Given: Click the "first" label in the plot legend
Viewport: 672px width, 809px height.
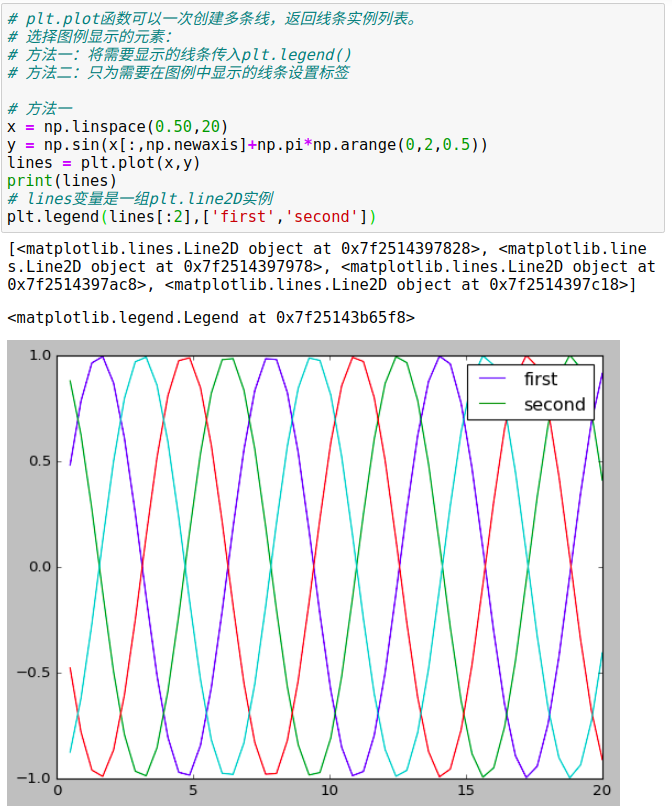Looking at the screenshot, I should (x=540, y=379).
